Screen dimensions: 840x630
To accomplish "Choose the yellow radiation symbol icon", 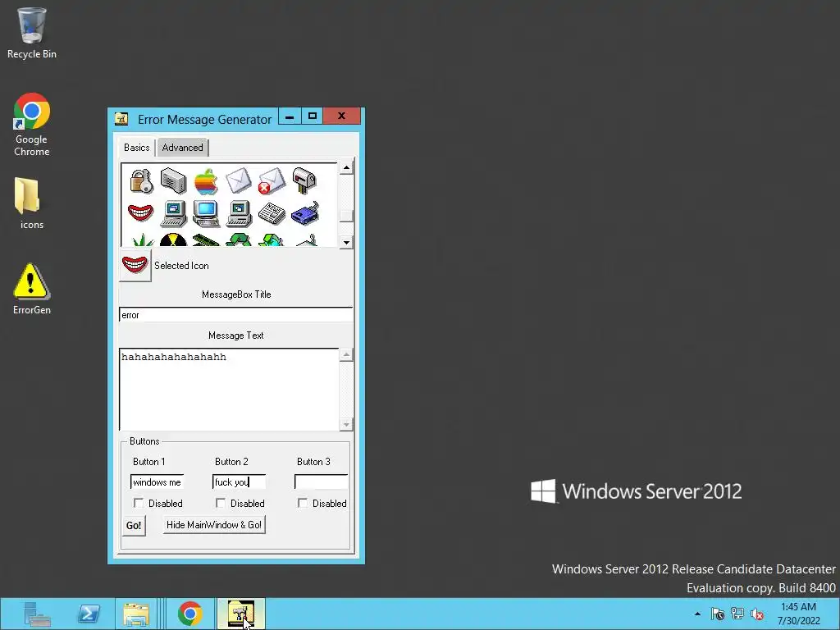I will [x=173, y=240].
